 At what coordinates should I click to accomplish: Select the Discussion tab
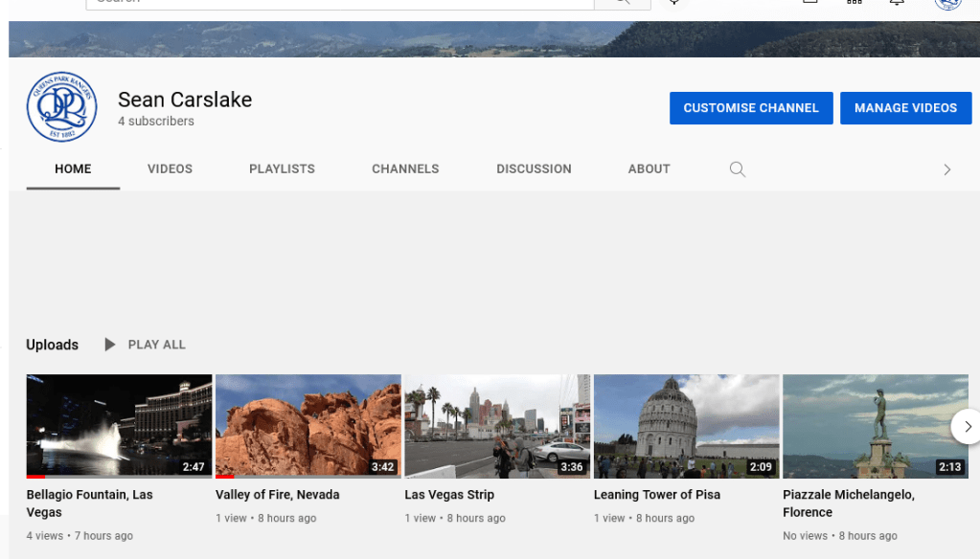[534, 169]
